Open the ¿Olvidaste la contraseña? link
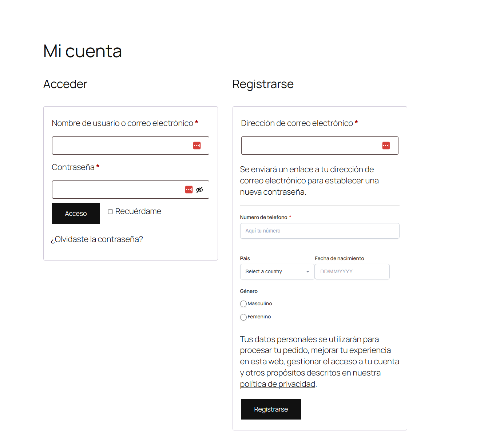This screenshot has width=504, height=441. pyautogui.click(x=97, y=239)
